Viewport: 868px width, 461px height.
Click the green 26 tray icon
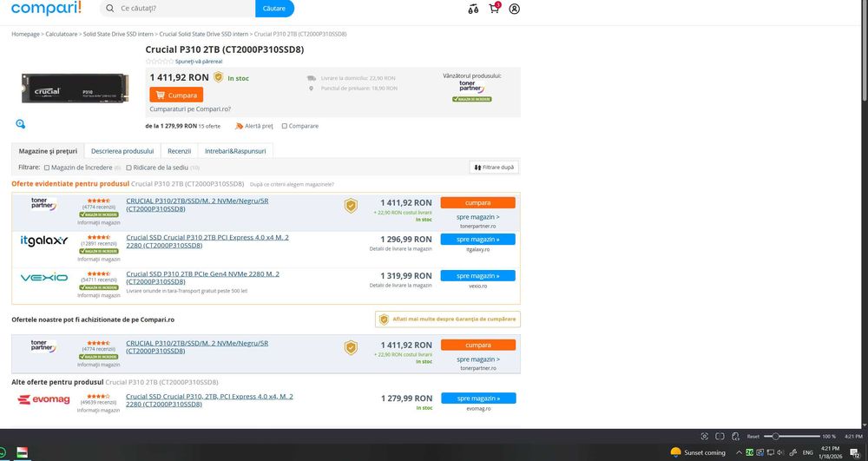[x=750, y=452]
